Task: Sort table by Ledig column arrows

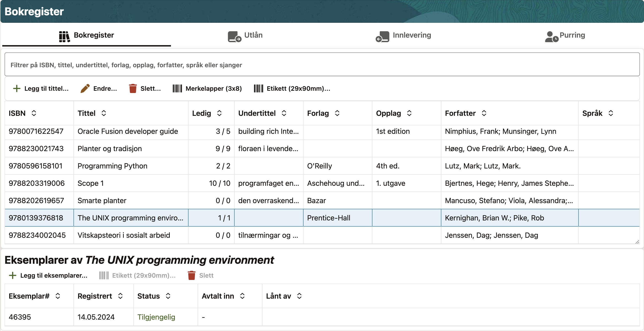Action: [219, 113]
